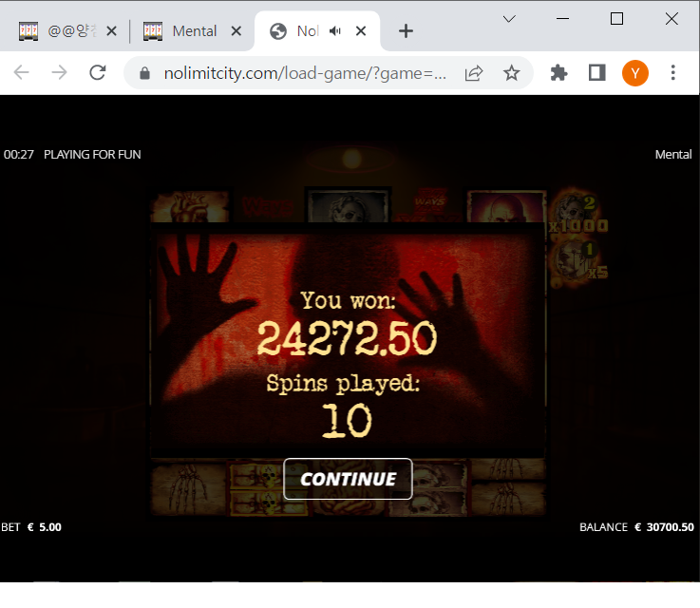Maximize the browser window
The height and width of the screenshot is (608, 700).
pos(616,19)
